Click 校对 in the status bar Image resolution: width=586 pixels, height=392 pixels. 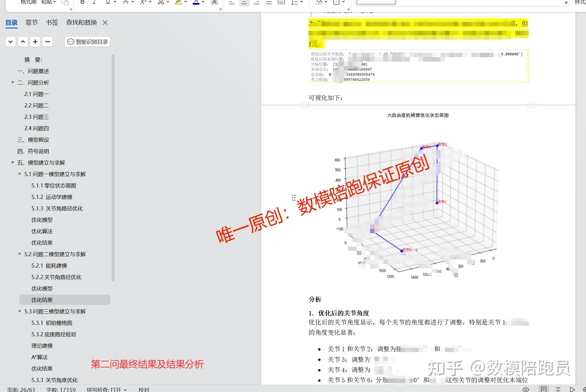[144, 389]
